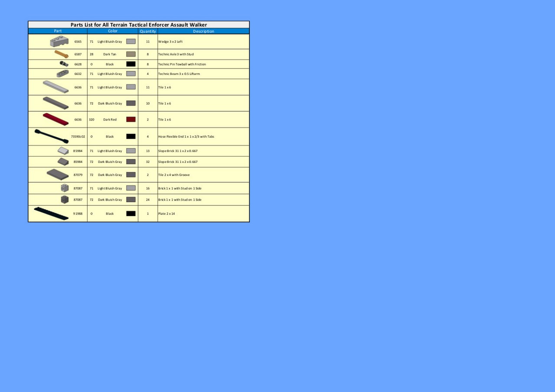The image size is (555, 392).
Task: Click the black Plate 2 x 14 image
Action: [51, 214]
